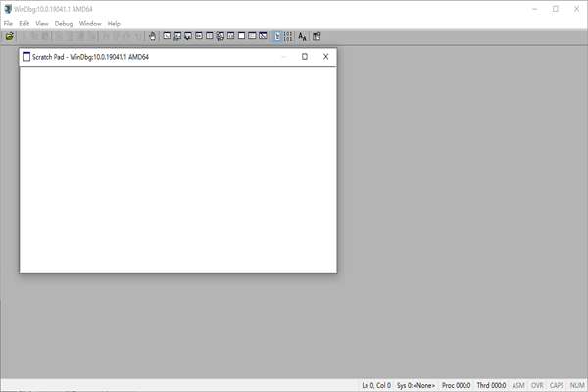Show the Registers window icon

(x=199, y=36)
